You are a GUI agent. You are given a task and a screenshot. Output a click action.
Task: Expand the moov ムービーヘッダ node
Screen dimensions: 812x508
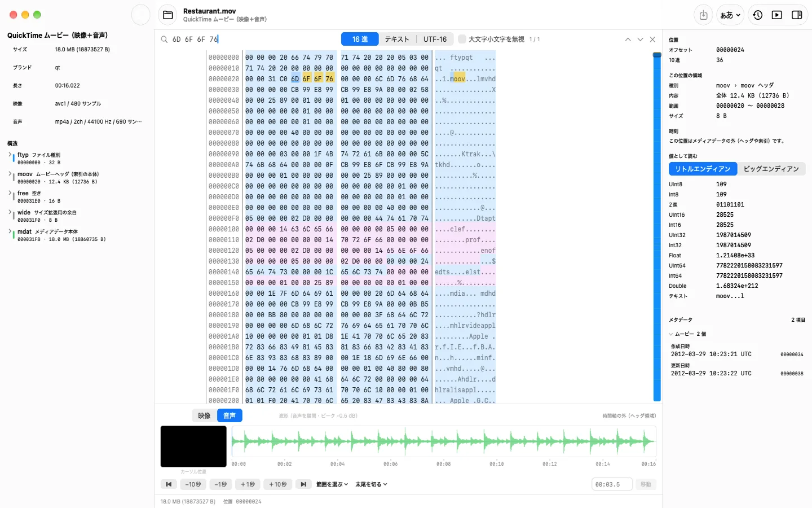point(10,174)
